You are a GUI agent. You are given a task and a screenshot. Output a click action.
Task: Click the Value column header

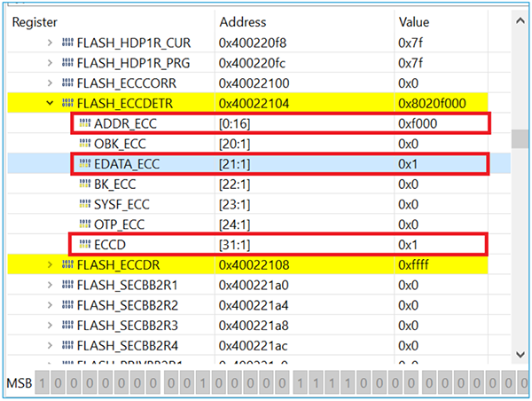click(443, 21)
